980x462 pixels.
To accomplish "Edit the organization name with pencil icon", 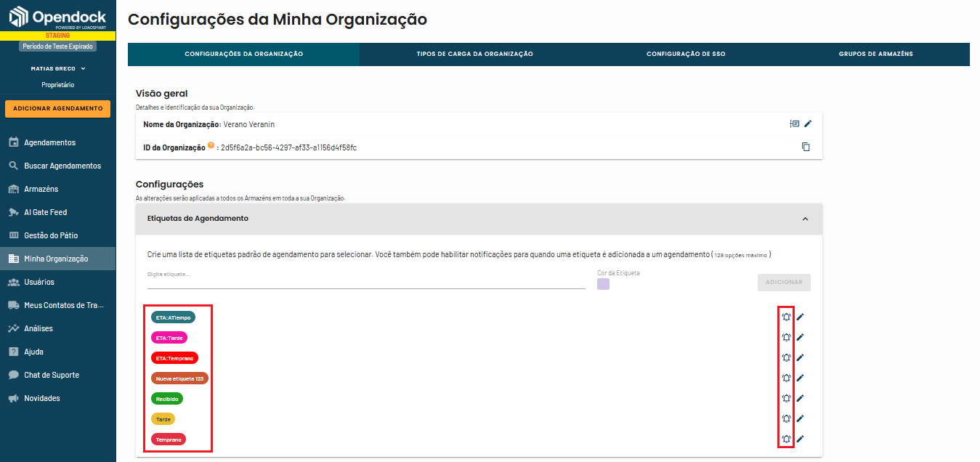I will pyautogui.click(x=808, y=123).
